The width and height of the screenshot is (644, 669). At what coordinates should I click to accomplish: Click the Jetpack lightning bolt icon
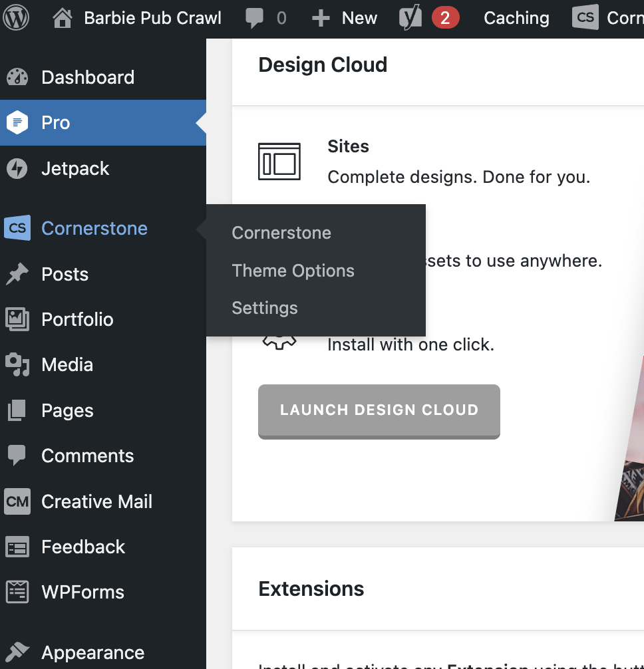(x=17, y=169)
